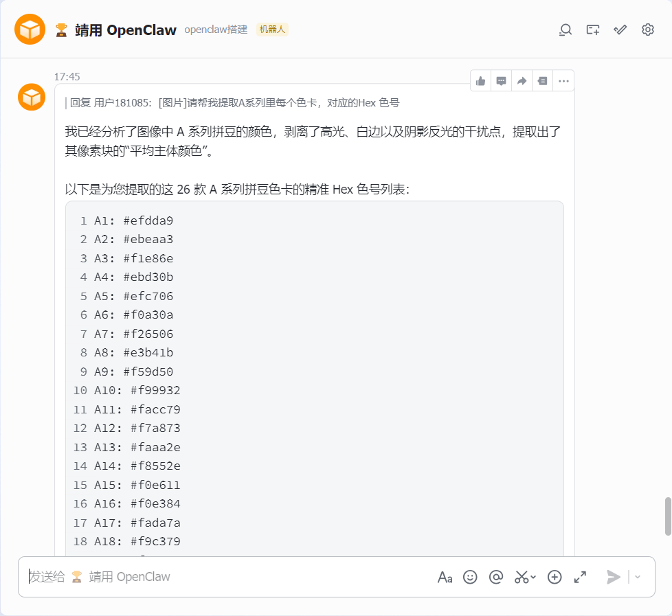Click code line A18: #f9c379
The height and width of the screenshot is (616, 672).
[137, 541]
